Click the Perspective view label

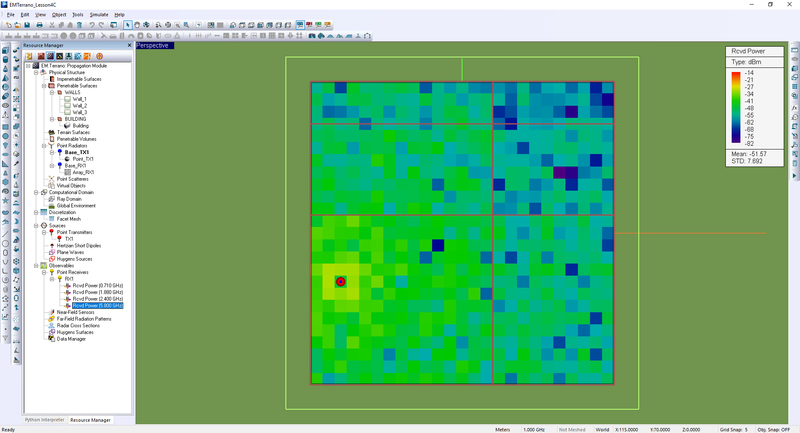[155, 45]
